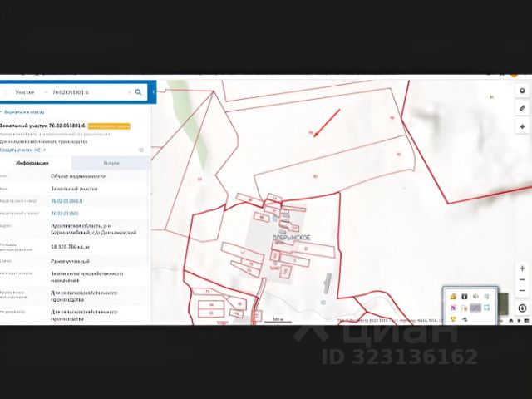Switch to the 'Информация' tab
The image size is (532, 399).
point(32,163)
